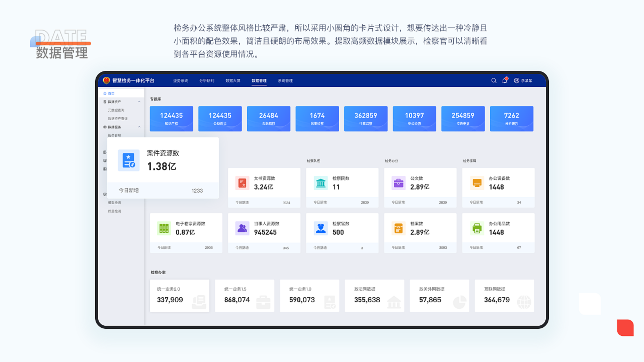This screenshot has width=644, height=362.
Task: Click the 检察官数 officer icon
Action: tap(321, 228)
